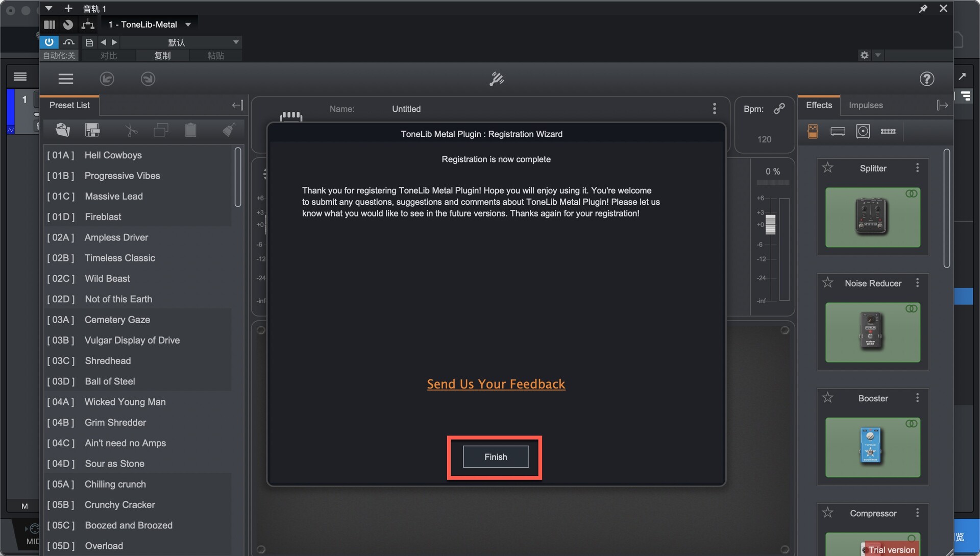This screenshot has width=980, height=556.
Task: Click the host bar three-column panel icon
Action: (x=50, y=24)
